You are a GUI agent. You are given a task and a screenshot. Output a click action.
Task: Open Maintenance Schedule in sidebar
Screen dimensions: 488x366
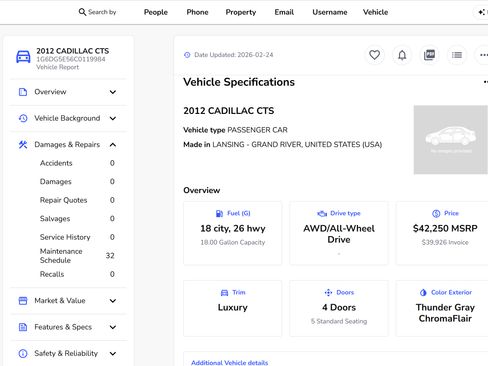tap(61, 256)
